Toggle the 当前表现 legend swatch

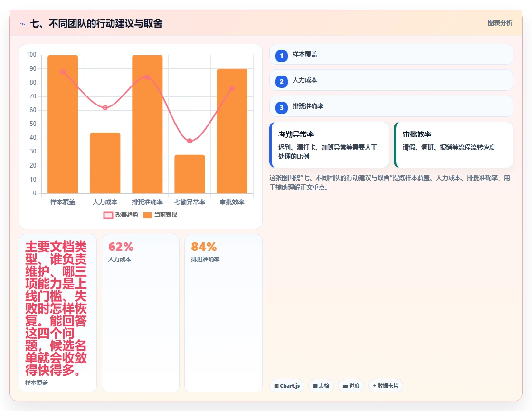147,215
